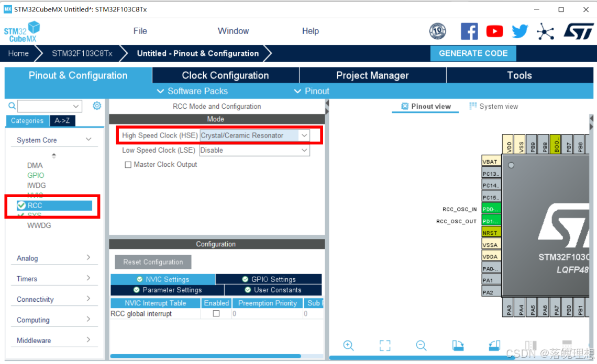The height and width of the screenshot is (364, 597).
Task: Click the ST community network icon
Action: pyautogui.click(x=545, y=31)
